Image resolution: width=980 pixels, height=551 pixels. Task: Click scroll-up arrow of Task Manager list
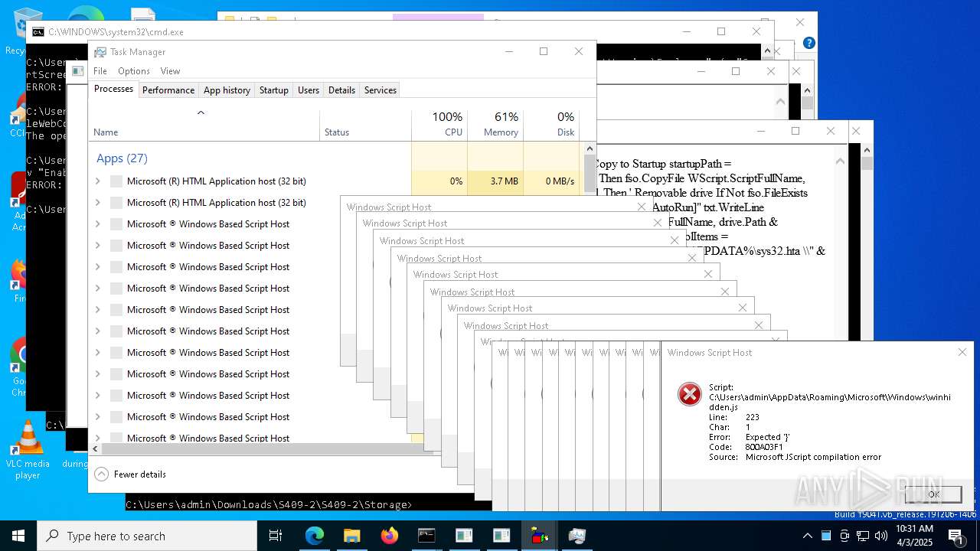(590, 148)
